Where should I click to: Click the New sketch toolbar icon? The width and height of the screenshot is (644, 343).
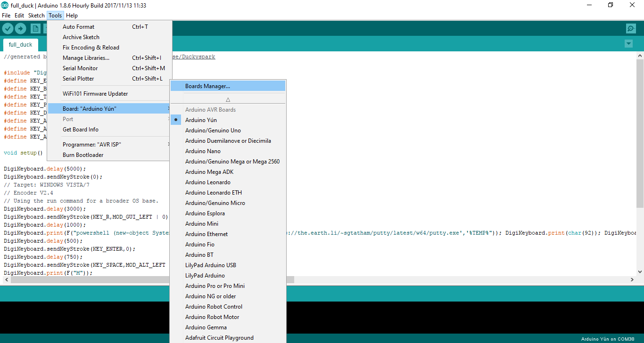[35, 29]
